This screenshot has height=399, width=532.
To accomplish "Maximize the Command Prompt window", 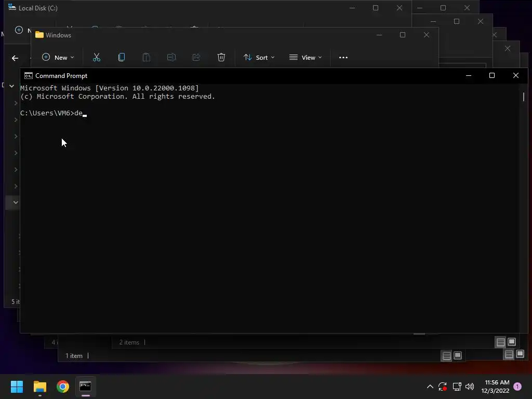I will point(492,76).
